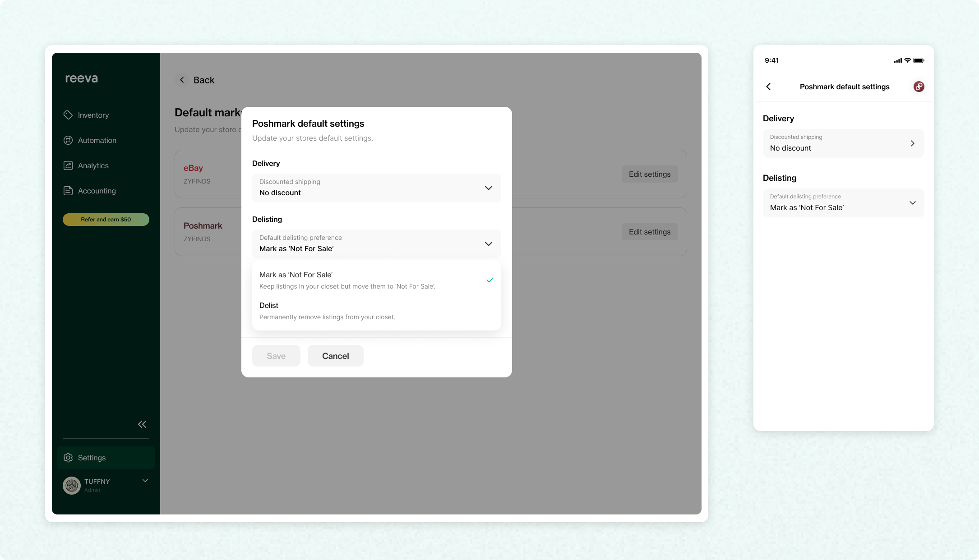Tap the 9:41 clock on mobile

(x=772, y=60)
